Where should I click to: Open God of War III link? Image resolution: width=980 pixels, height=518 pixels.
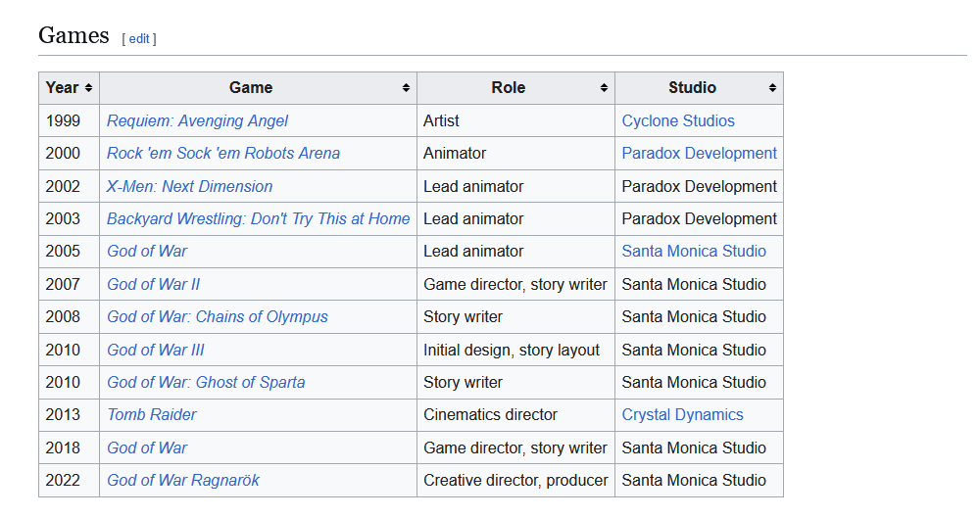click(156, 350)
